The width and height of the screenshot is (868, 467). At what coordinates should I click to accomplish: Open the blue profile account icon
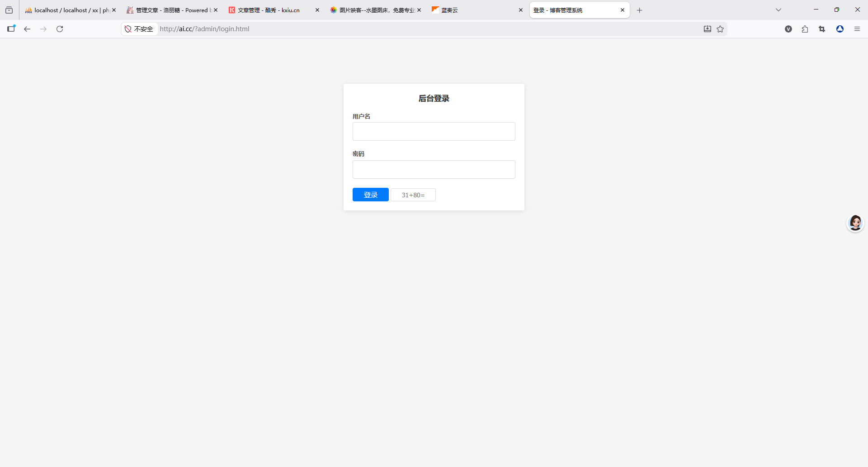(840, 29)
